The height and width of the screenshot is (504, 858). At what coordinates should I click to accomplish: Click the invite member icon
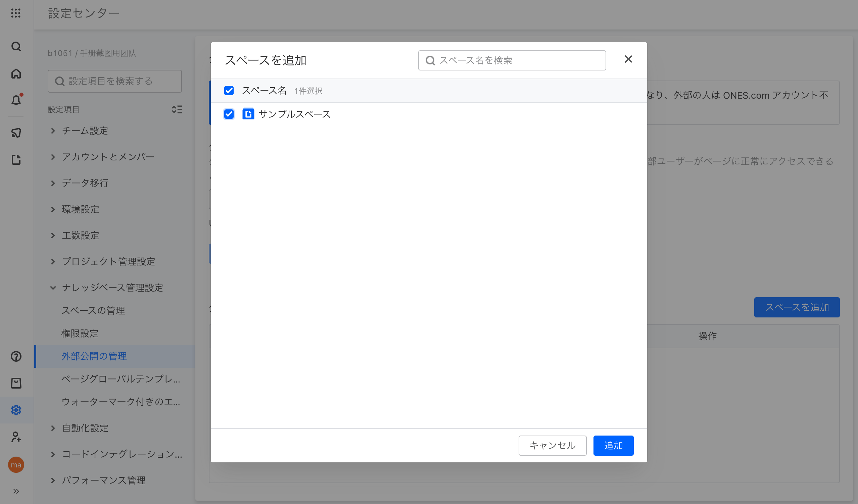point(16,437)
